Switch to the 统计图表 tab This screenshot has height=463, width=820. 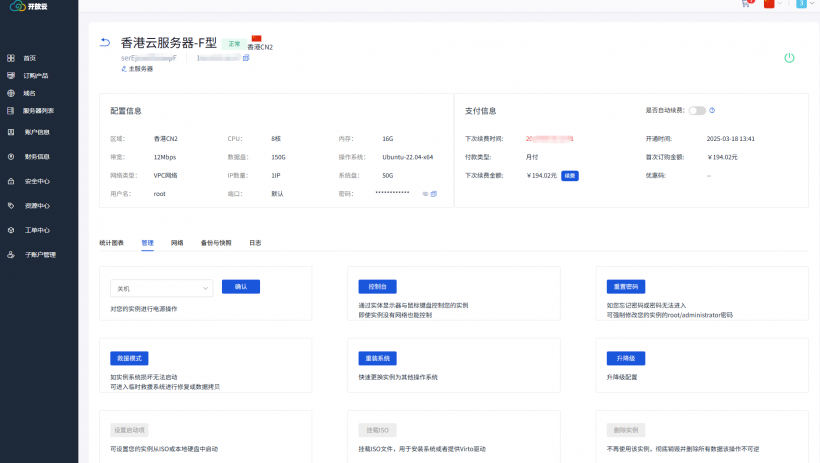pyautogui.click(x=111, y=242)
